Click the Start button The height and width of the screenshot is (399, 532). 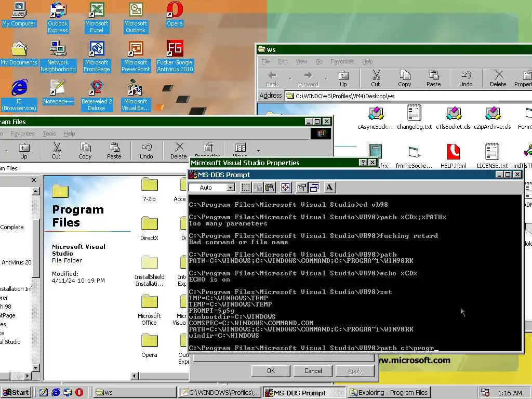[x=16, y=393]
